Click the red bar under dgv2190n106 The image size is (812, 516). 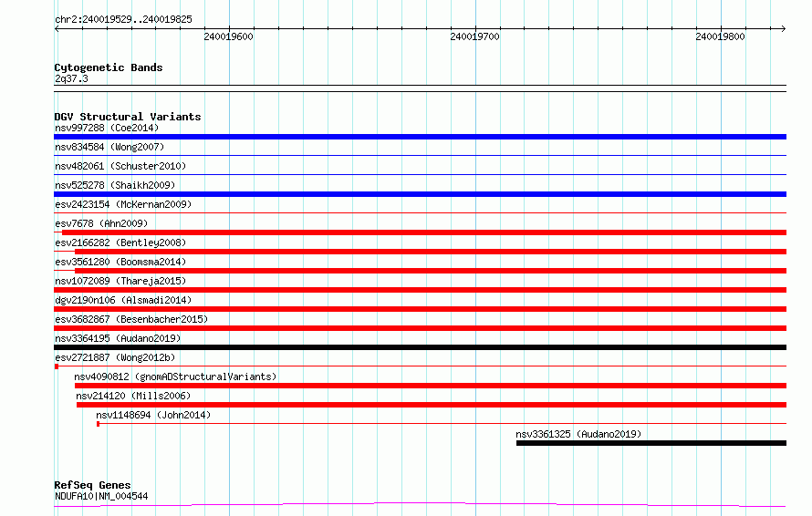pos(420,309)
